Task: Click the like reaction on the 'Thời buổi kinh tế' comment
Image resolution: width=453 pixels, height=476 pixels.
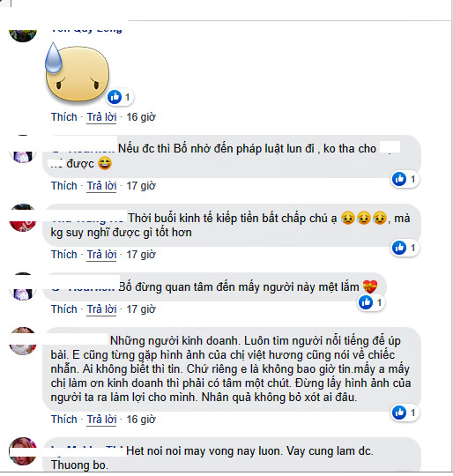Action: click(399, 248)
